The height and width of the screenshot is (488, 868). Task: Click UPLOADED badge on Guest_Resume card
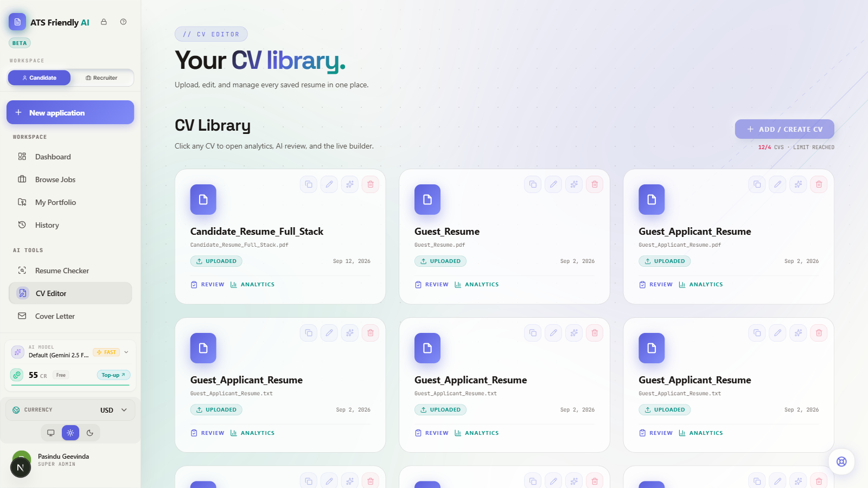[x=441, y=261]
